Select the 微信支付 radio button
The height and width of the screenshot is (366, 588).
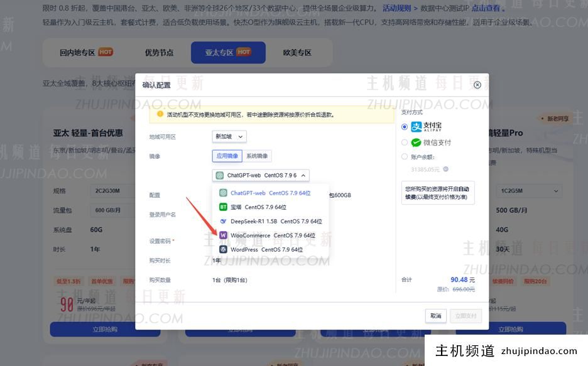405,143
